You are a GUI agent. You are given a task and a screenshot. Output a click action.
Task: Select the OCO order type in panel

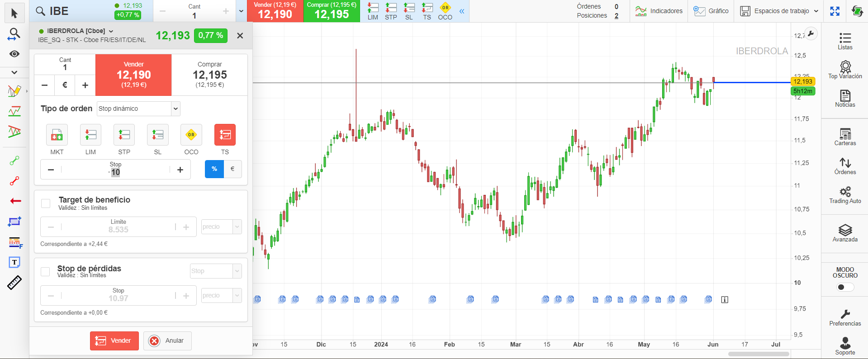(191, 135)
